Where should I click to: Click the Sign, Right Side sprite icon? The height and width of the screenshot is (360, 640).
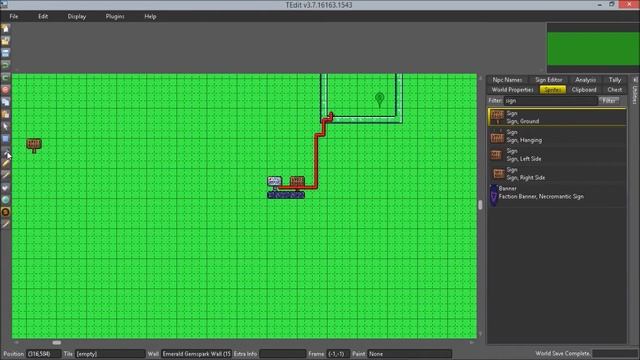(498, 173)
